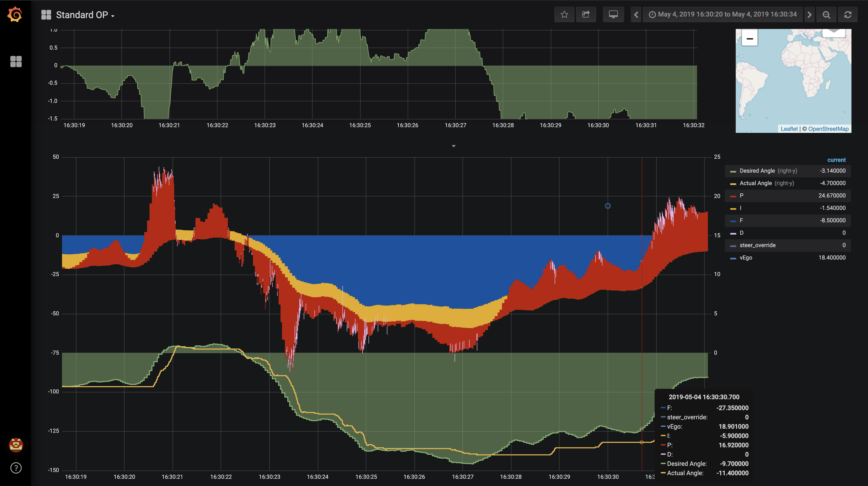Click the blue circle marker on graph
The image size is (868, 486).
608,206
